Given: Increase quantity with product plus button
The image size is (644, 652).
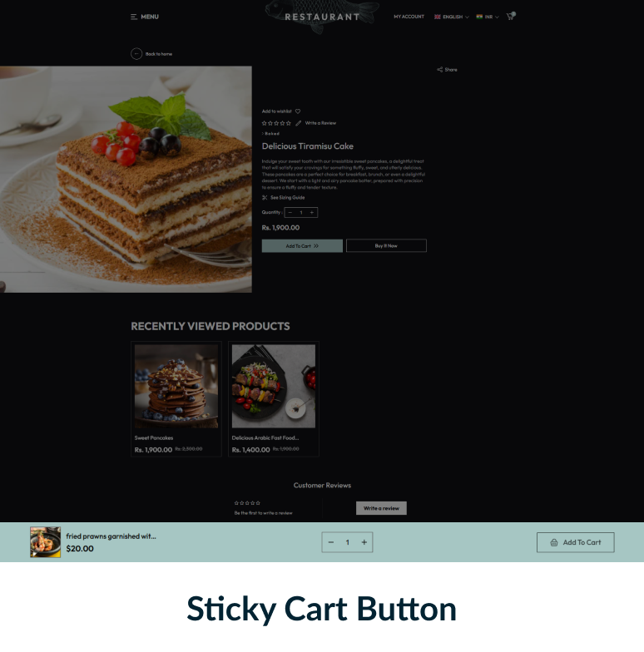Looking at the screenshot, I should (x=311, y=213).
